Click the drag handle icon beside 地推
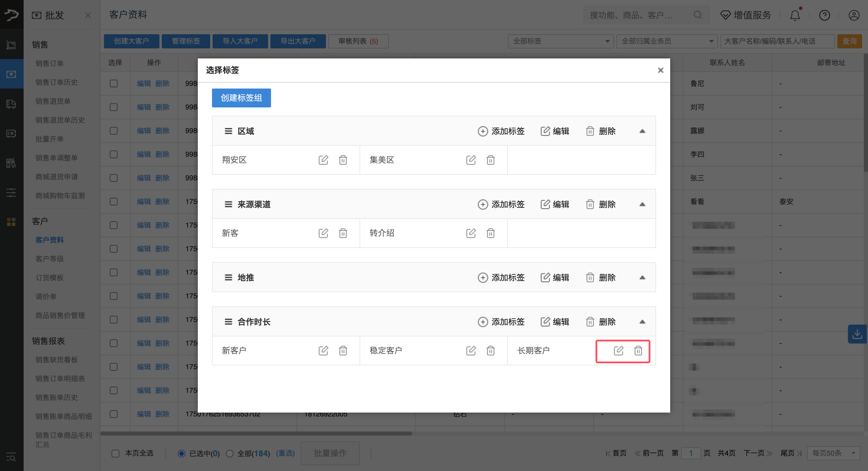Viewport: 868px width, 471px height. tap(228, 277)
